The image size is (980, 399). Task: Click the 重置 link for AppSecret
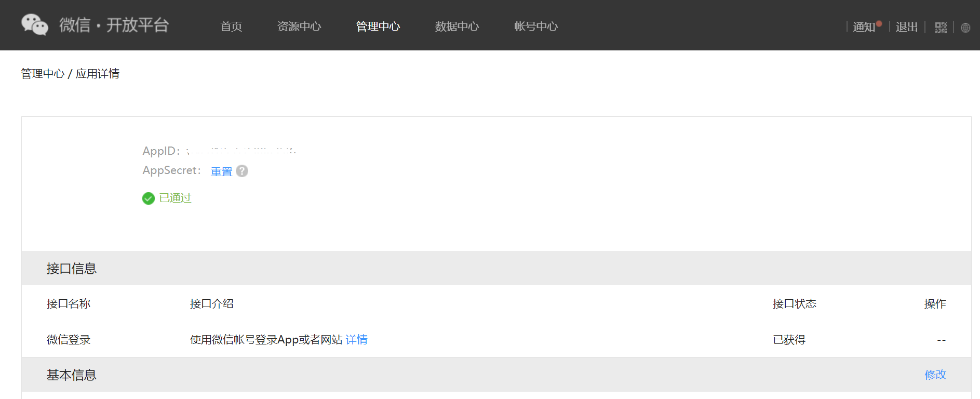[x=221, y=171]
